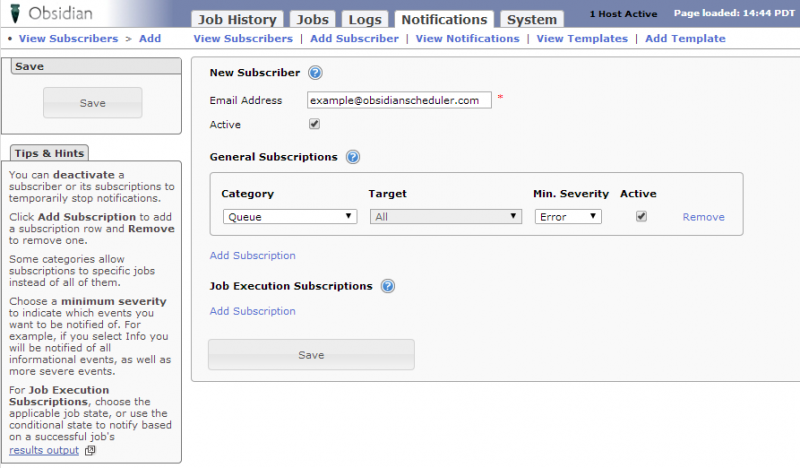Click external link icon after results output
This screenshot has width=800, height=468.
pyautogui.click(x=90, y=451)
